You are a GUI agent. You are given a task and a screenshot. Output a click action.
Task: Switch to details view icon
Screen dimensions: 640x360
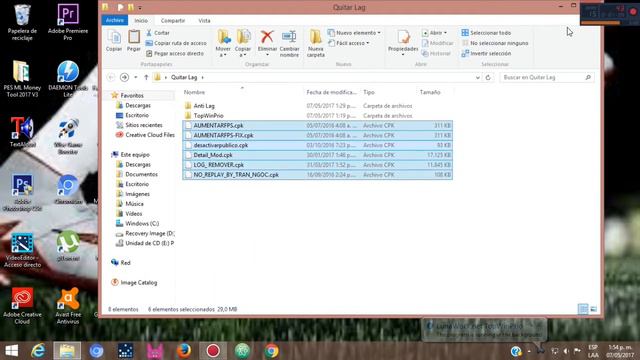pyautogui.click(x=583, y=309)
